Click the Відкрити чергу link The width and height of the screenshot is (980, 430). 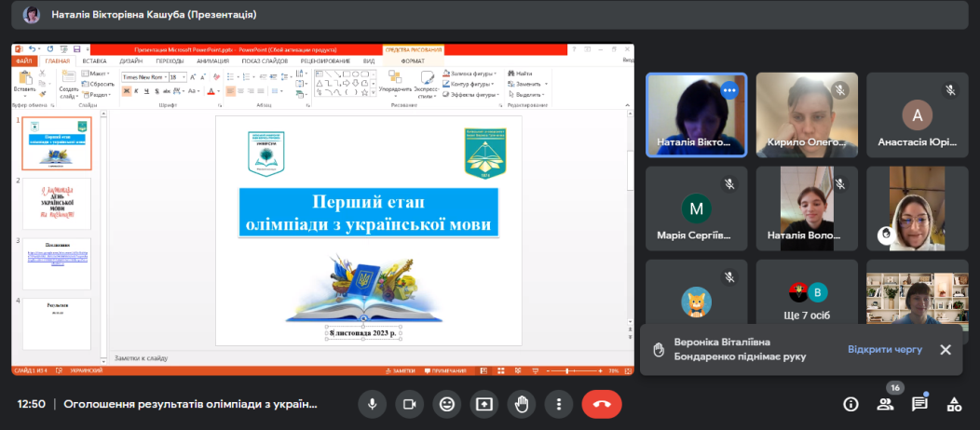pos(884,349)
